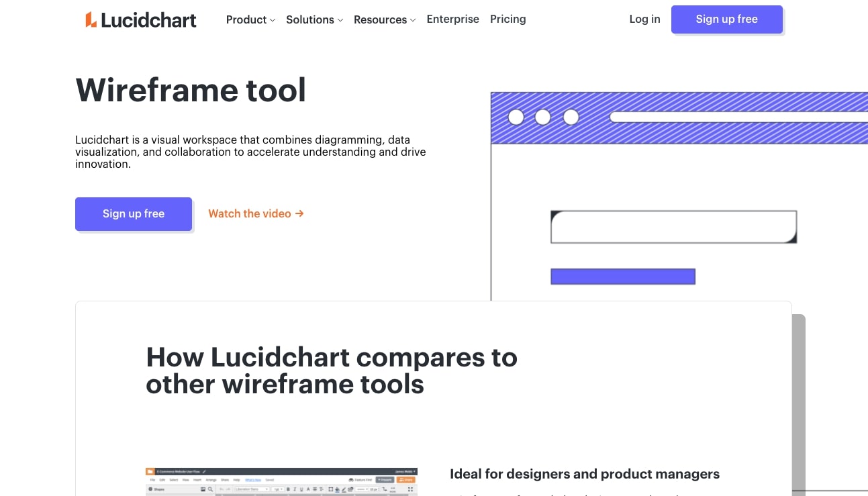Click Sign up free in header

727,19
